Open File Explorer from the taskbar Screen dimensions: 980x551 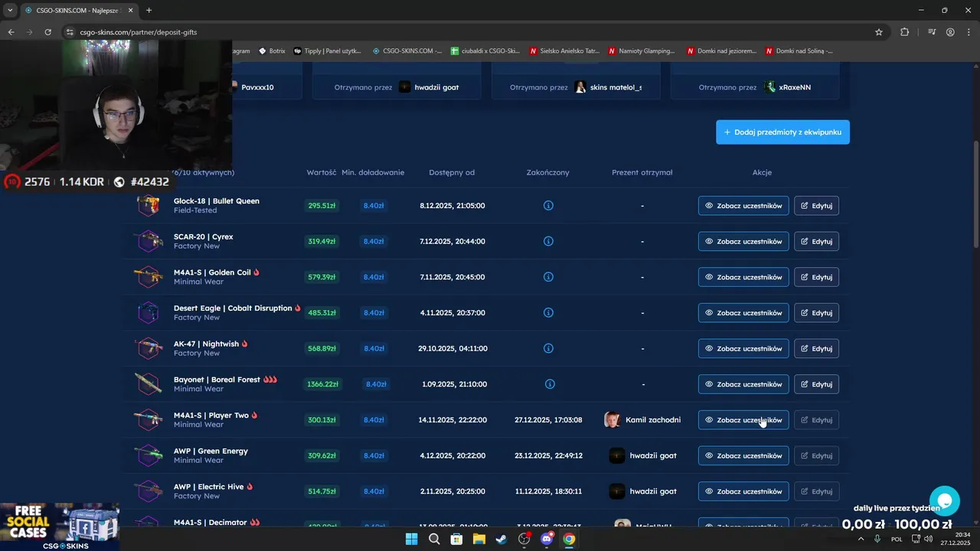479,539
